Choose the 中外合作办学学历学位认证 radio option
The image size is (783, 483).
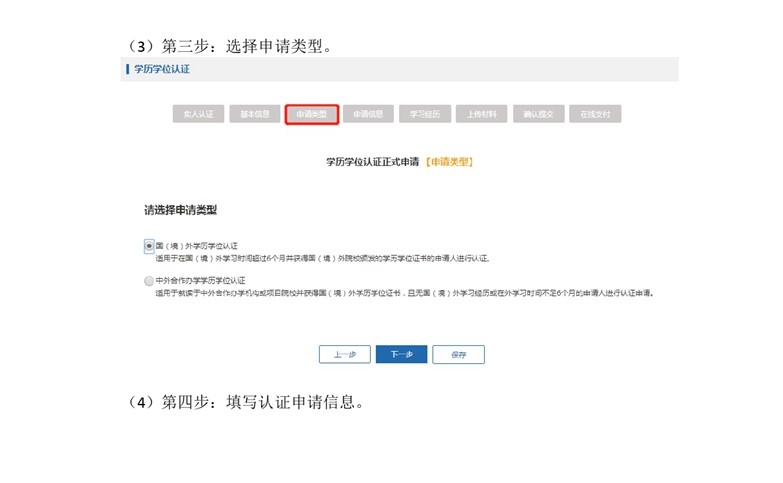coord(149,282)
